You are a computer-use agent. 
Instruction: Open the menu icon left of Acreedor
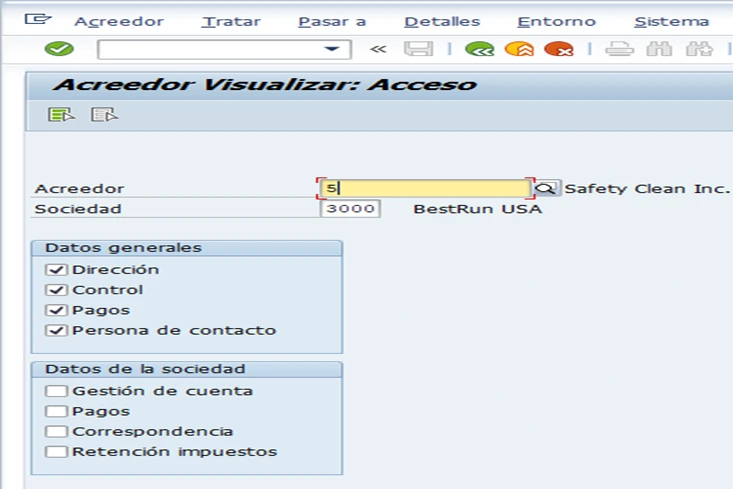coord(37,19)
